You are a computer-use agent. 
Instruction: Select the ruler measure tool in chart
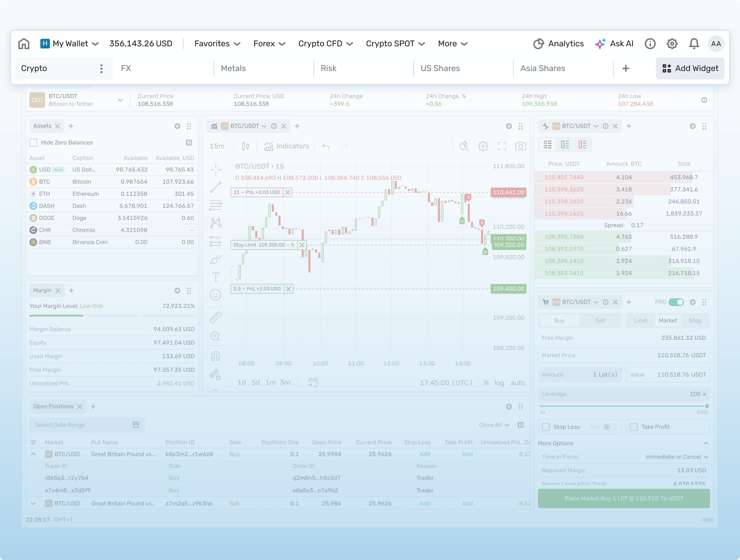pyautogui.click(x=215, y=317)
